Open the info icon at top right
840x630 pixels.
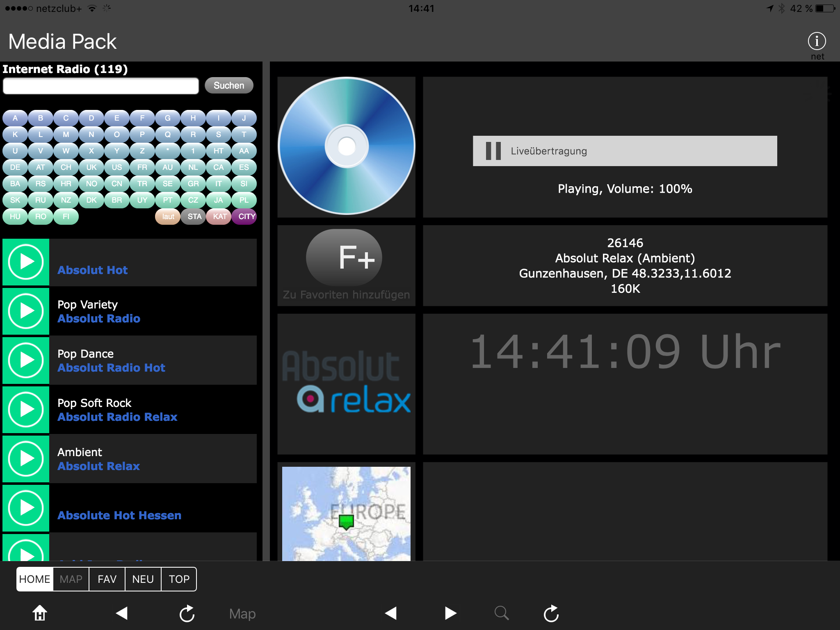tap(817, 41)
